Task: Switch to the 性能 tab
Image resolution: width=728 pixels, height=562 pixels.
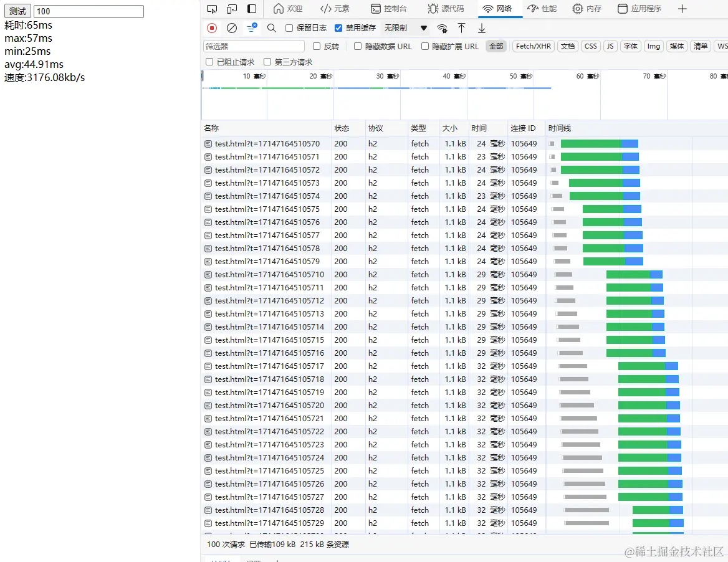Action: coord(542,9)
